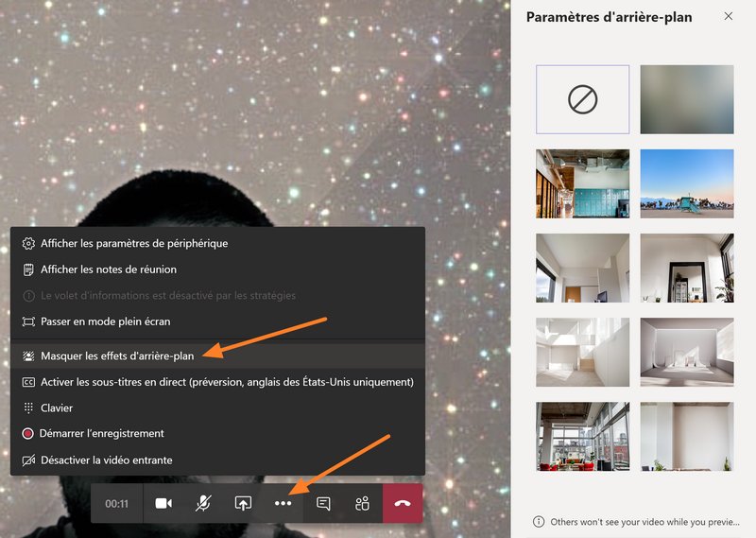Click the CC live captions icon
The width and height of the screenshot is (756, 538).
[x=28, y=382]
